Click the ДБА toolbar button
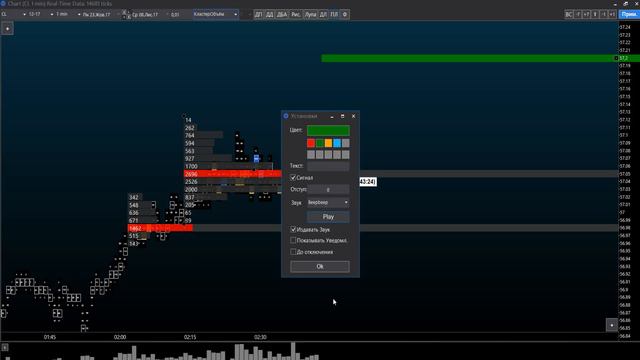 [x=282, y=14]
